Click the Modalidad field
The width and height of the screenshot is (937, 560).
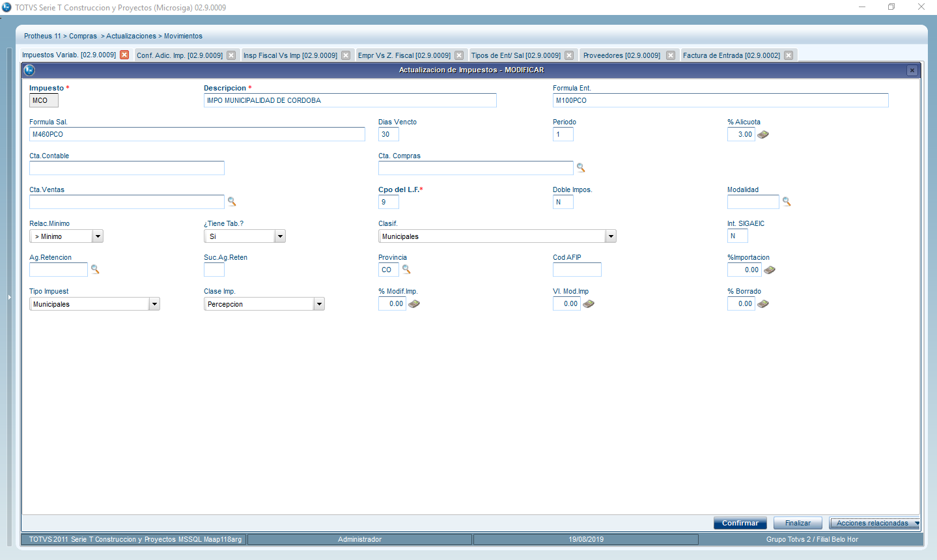click(x=753, y=202)
